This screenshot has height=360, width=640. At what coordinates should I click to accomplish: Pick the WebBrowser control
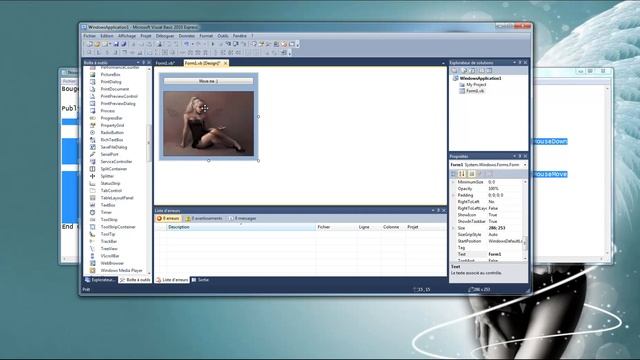112,263
